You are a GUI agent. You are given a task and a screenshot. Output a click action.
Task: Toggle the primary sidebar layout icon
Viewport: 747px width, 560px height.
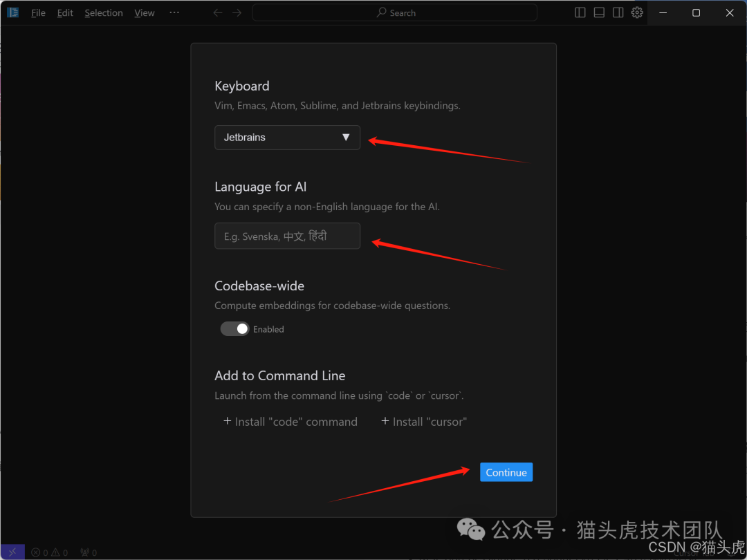[x=580, y=13]
